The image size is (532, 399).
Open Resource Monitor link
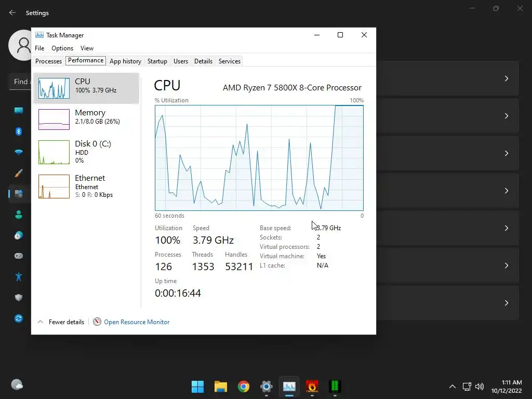coord(137,322)
